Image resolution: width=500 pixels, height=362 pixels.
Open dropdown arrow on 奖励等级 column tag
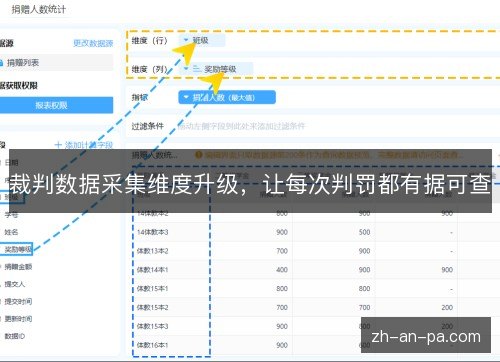coord(186,69)
